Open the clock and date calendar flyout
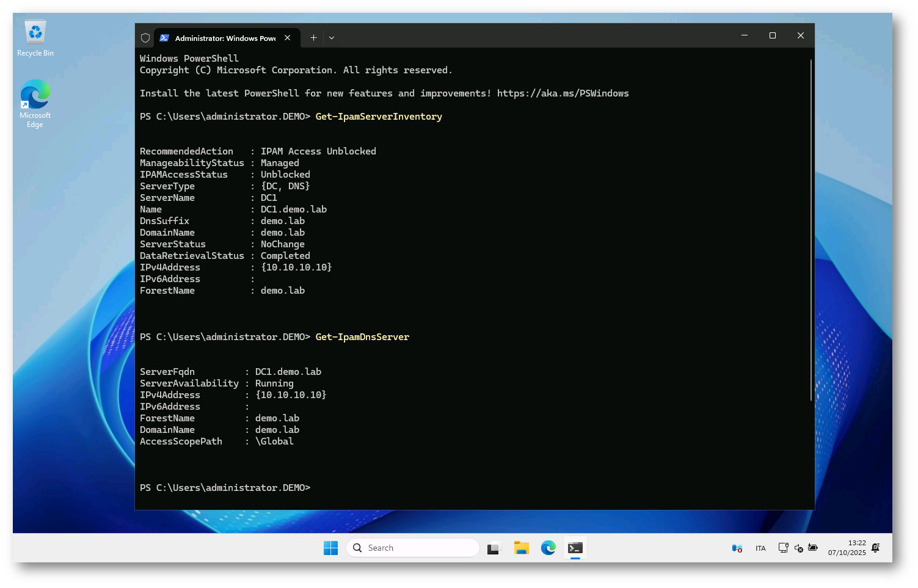The width and height of the screenshot is (918, 588). click(847, 548)
